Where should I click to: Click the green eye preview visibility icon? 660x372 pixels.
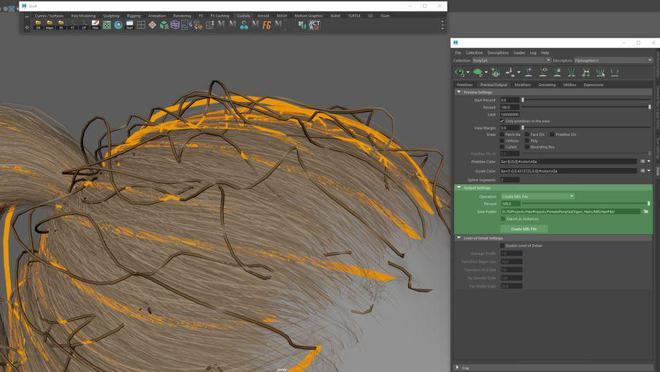click(477, 72)
